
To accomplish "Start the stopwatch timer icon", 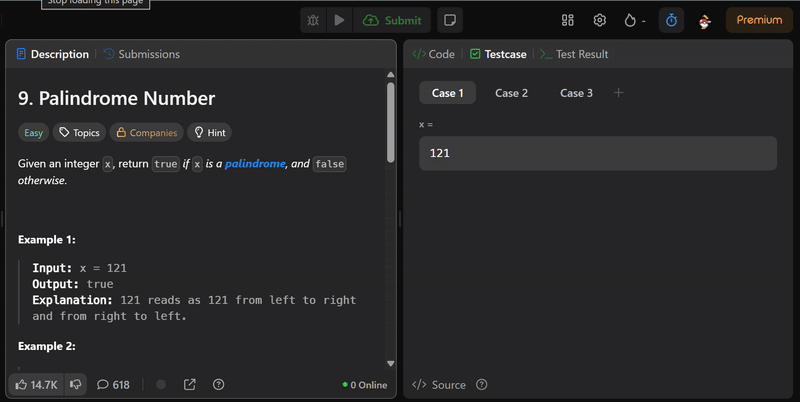I will pos(671,20).
